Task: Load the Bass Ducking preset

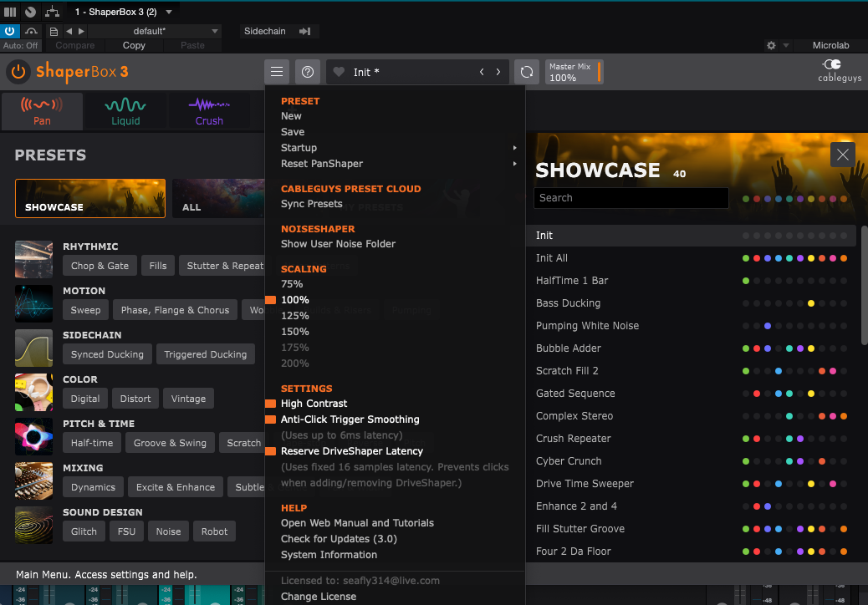Action: pyautogui.click(x=691, y=303)
